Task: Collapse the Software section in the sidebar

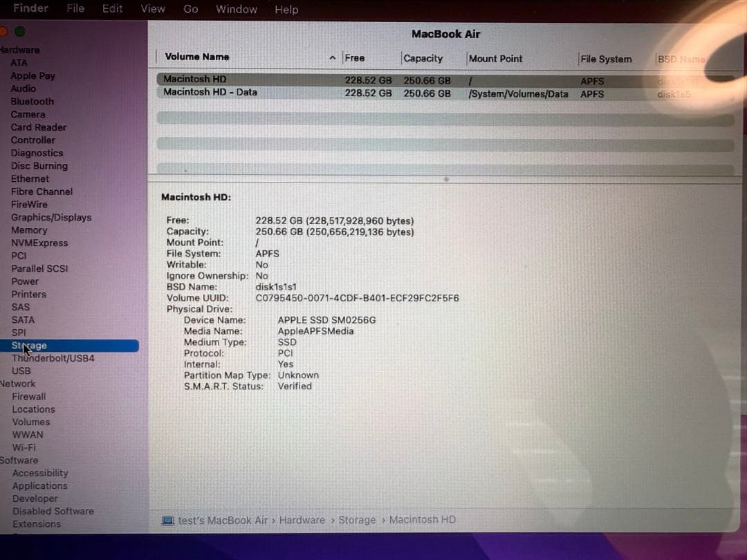Action: (19, 460)
